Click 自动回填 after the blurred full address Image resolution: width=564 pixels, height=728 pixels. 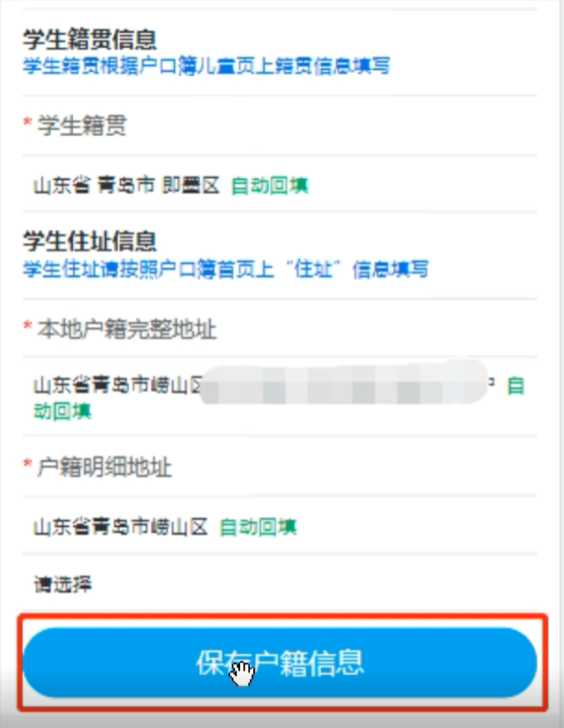click(x=279, y=398)
